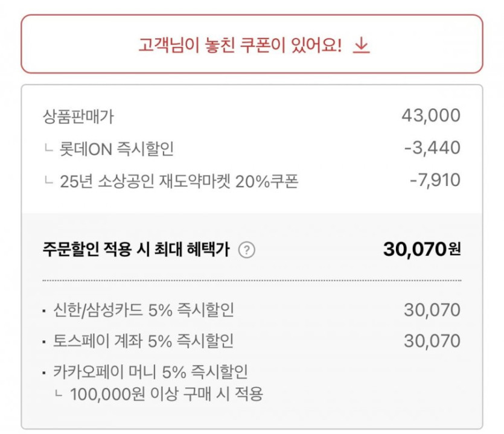Click the bullet before 신한/삼성카드 discount
504x434 pixels.
[x=44, y=312]
